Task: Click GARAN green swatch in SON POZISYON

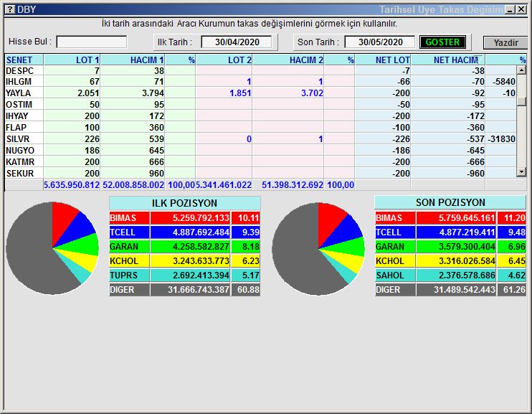Action: tap(395, 247)
